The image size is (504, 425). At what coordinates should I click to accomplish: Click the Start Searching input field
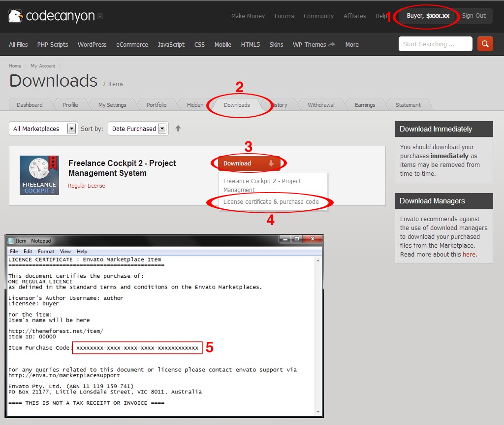[435, 44]
